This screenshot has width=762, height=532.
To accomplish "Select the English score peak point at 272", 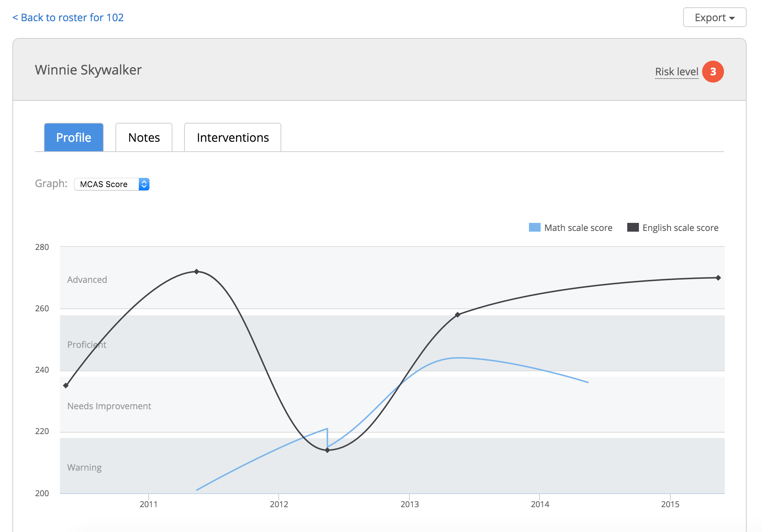I will coord(197,271).
